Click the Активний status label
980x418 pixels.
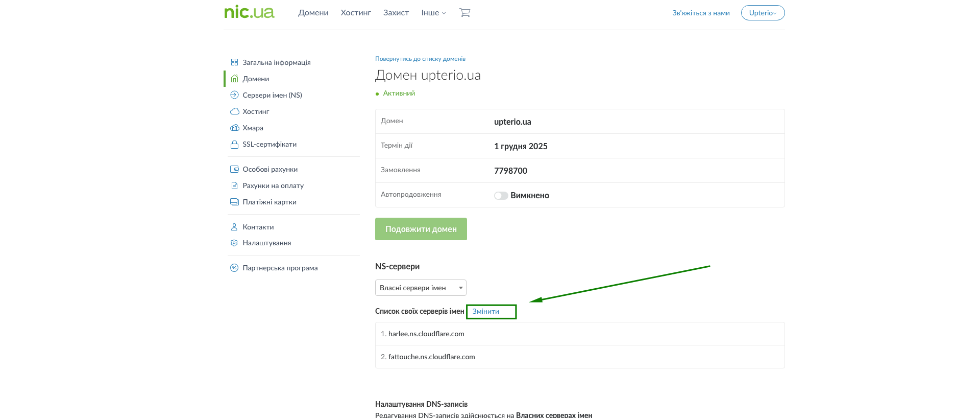[399, 93]
